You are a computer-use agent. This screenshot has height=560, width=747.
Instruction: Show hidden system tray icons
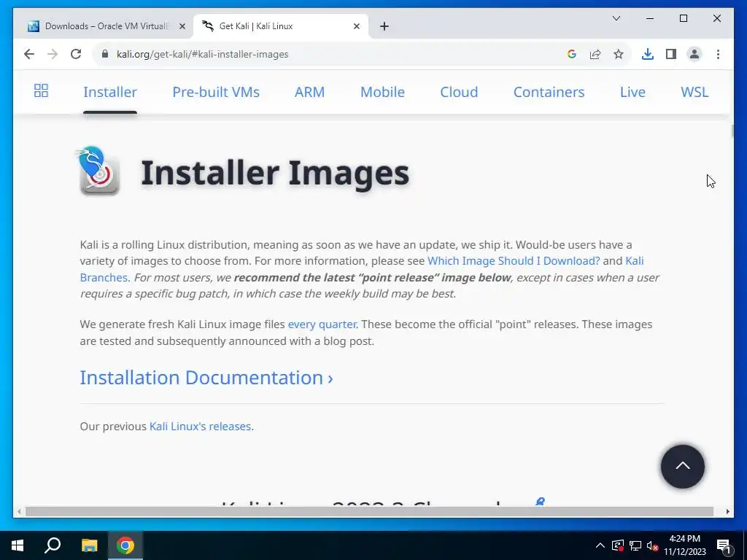click(x=600, y=545)
